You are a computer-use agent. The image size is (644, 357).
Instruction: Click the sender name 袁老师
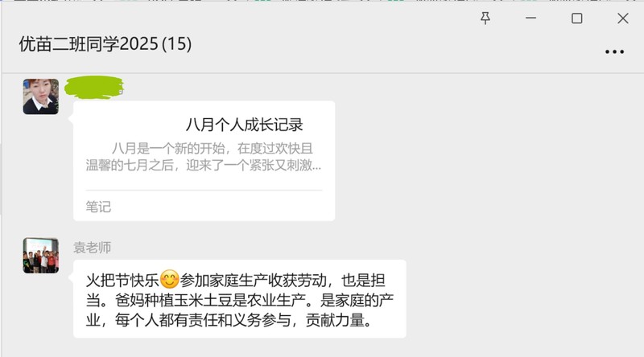(x=92, y=248)
